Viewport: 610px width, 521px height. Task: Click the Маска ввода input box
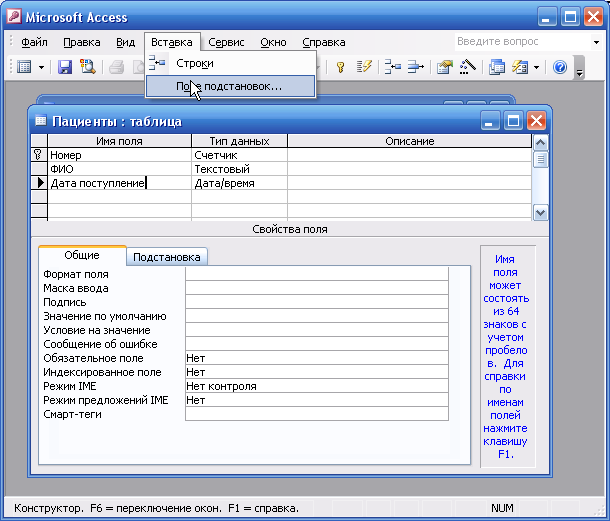(x=317, y=288)
